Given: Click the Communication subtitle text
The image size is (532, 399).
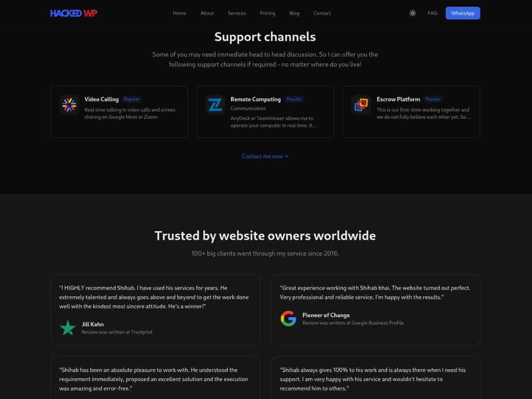Looking at the screenshot, I should coord(248,108).
